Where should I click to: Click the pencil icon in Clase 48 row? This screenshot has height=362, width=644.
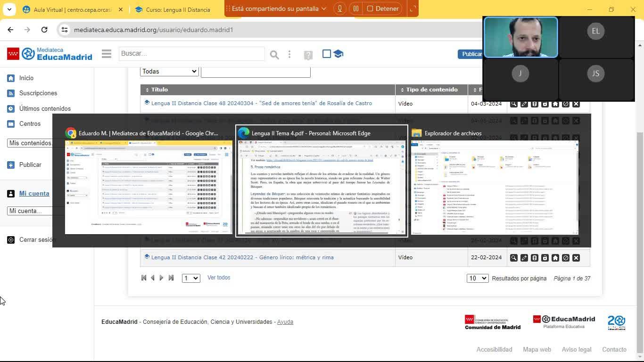pyautogui.click(x=524, y=104)
